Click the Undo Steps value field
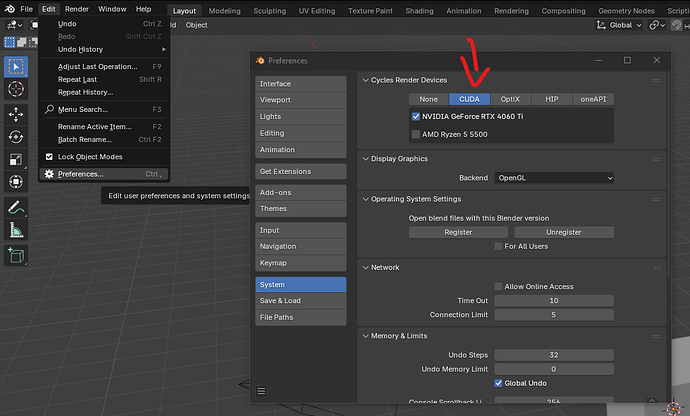The height and width of the screenshot is (416, 690). pyautogui.click(x=554, y=355)
